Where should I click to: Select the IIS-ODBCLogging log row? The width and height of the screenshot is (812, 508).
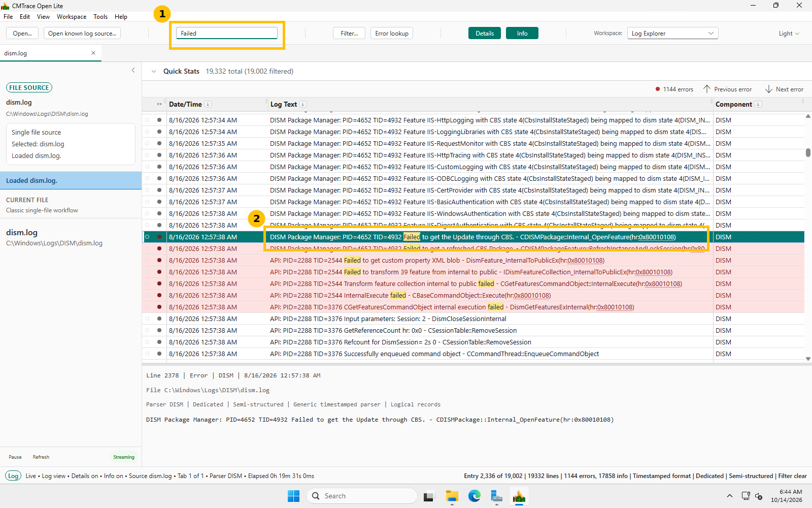pos(473,179)
